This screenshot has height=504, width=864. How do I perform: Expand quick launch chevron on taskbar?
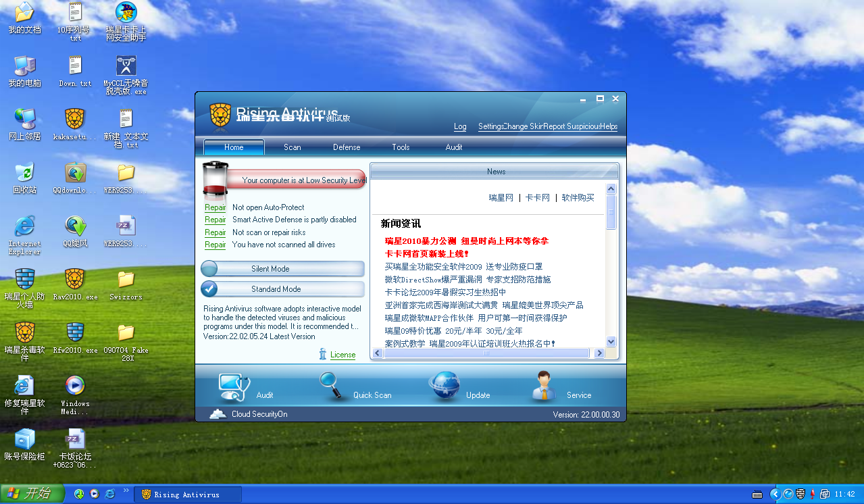(127, 490)
